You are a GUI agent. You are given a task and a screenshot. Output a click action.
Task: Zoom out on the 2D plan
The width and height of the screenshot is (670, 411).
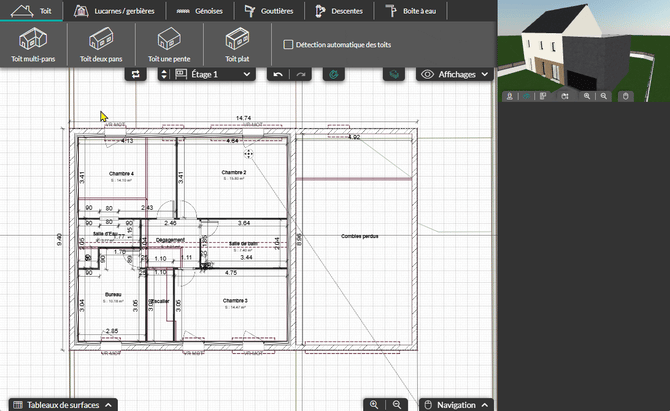397,404
